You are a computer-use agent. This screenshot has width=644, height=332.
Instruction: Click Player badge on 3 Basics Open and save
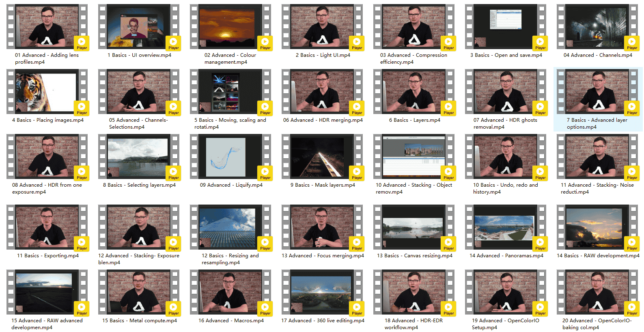pos(540,43)
